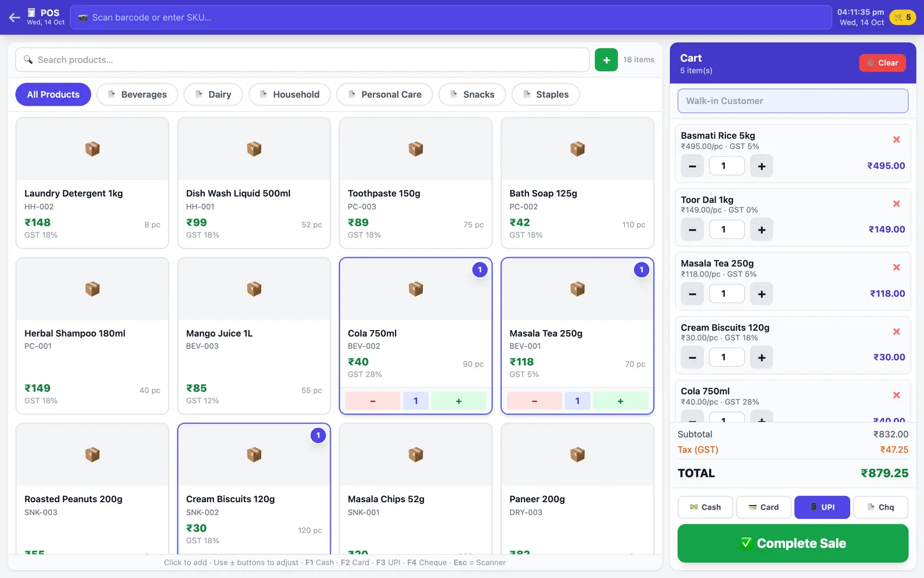Click the back arrow in the header
Viewport: 924px width, 578px height.
[x=14, y=17]
